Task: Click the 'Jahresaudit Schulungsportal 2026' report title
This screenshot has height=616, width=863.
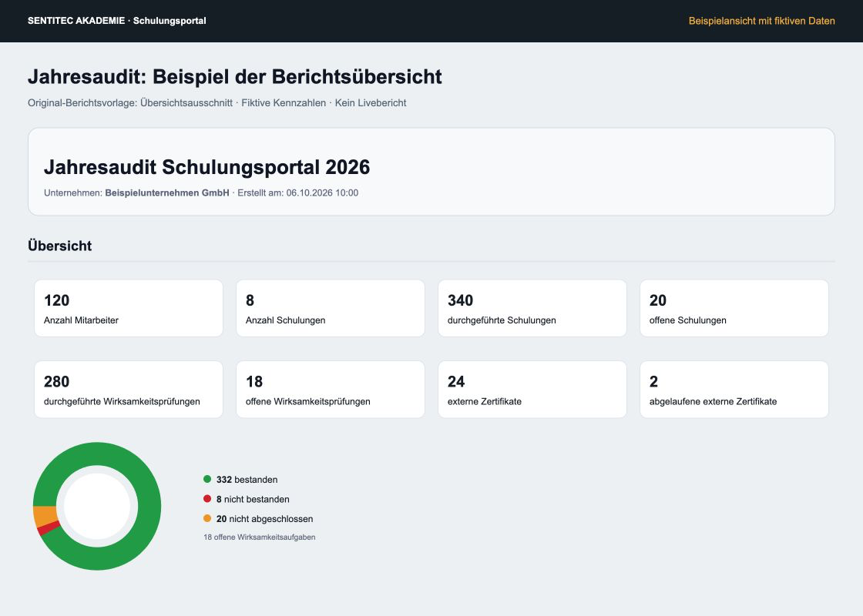Action: pyautogui.click(x=207, y=167)
